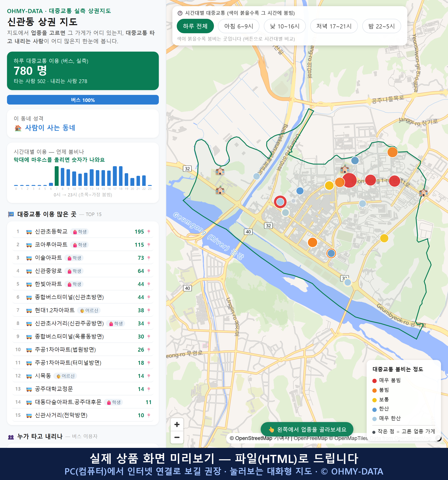Click the location pin for 이솔아파트
The width and height of the screenshot is (448, 480).
coord(149,258)
